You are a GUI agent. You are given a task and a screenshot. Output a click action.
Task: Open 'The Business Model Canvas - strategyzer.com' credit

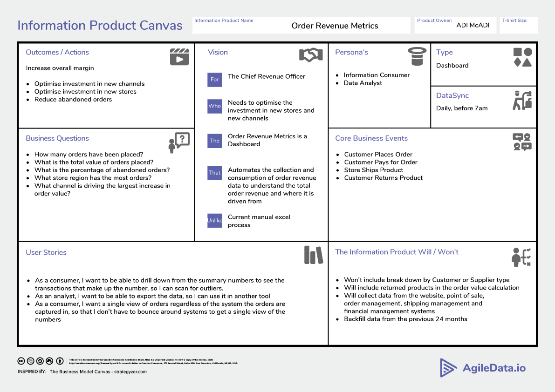(x=98, y=372)
